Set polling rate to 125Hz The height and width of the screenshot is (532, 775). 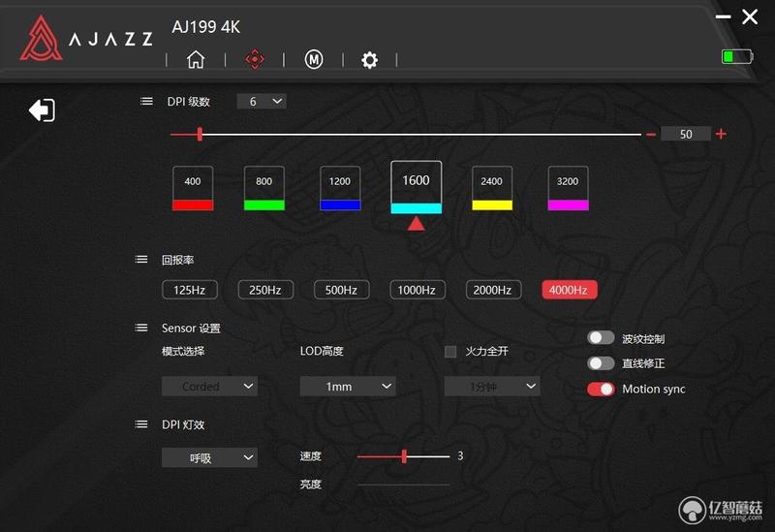pos(189,290)
